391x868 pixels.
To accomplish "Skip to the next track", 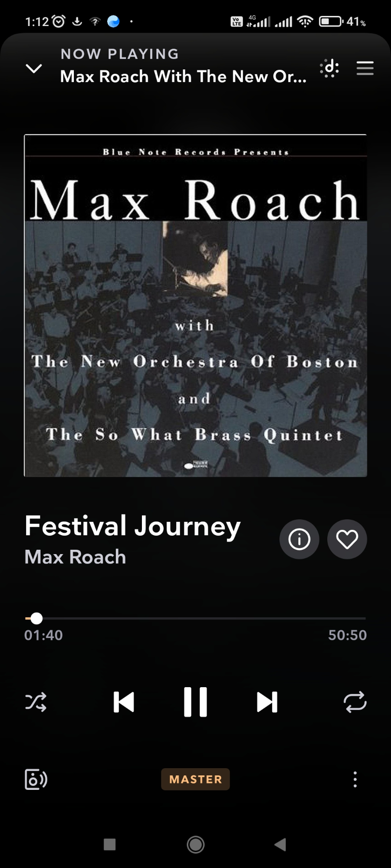I will point(267,702).
